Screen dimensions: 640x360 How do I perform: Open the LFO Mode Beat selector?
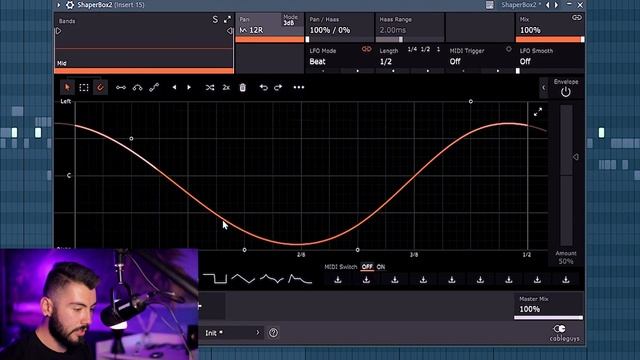coord(318,62)
